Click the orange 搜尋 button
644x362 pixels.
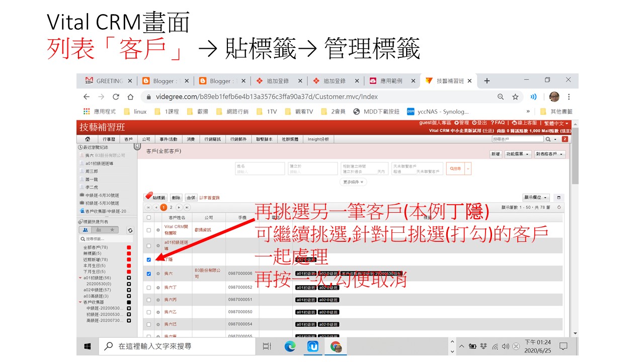pyautogui.click(x=455, y=169)
